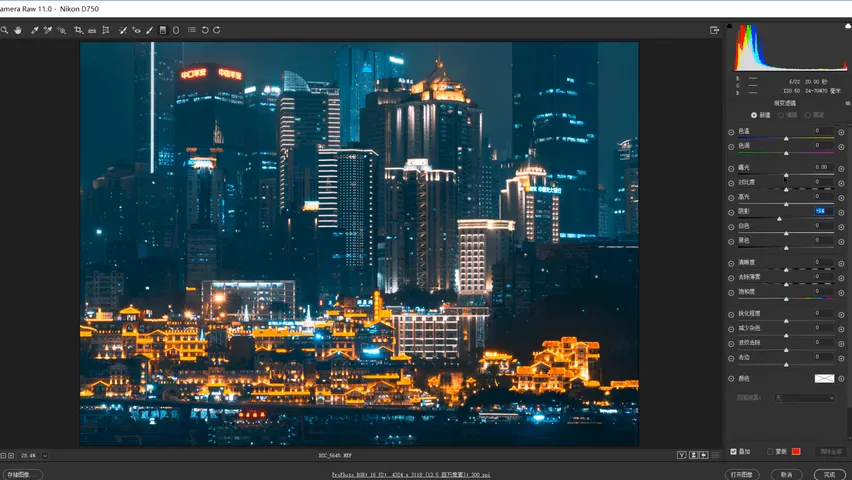Select the Spot Removal tool
The height and width of the screenshot is (480, 852).
(x=123, y=30)
